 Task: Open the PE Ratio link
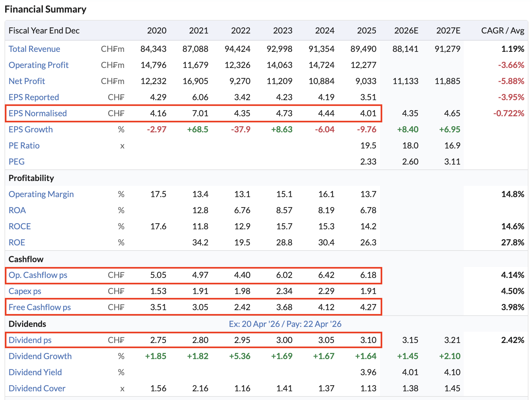click(x=24, y=146)
